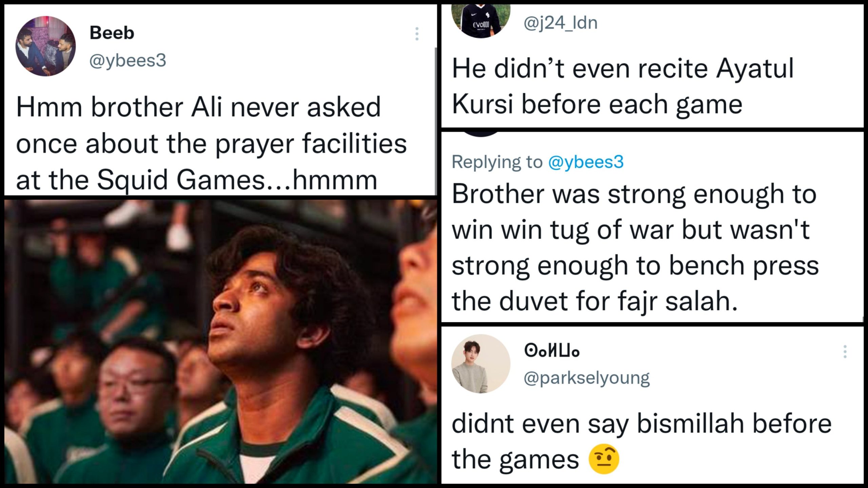Open the Beeb display name

pyautogui.click(x=112, y=33)
